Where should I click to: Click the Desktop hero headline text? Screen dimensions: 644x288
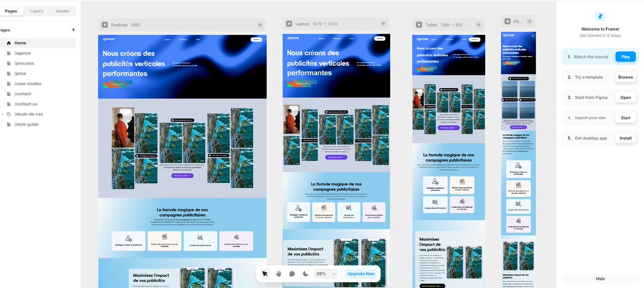click(x=134, y=63)
